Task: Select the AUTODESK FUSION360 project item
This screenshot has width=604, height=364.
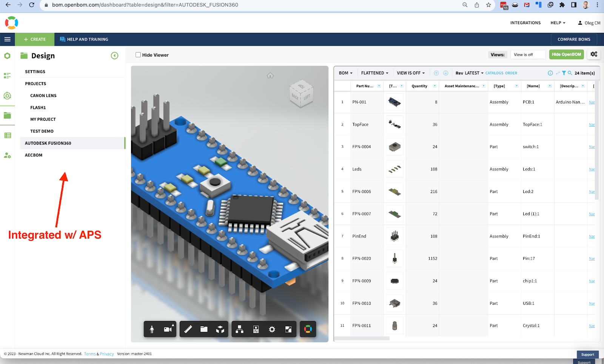Action: pos(48,143)
